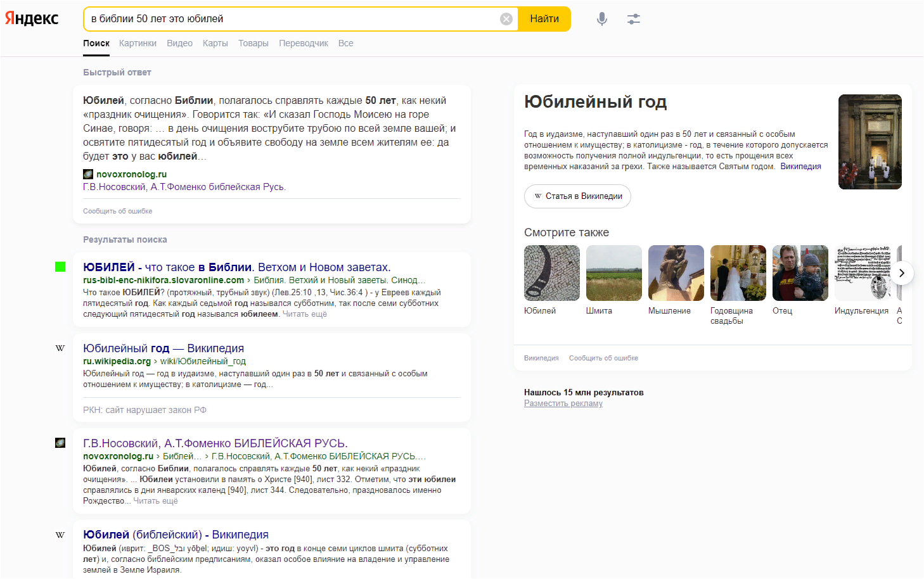Click the green favicon beside ЮБИЛЕЙ result
The width and height of the screenshot is (924, 579).
[60, 267]
